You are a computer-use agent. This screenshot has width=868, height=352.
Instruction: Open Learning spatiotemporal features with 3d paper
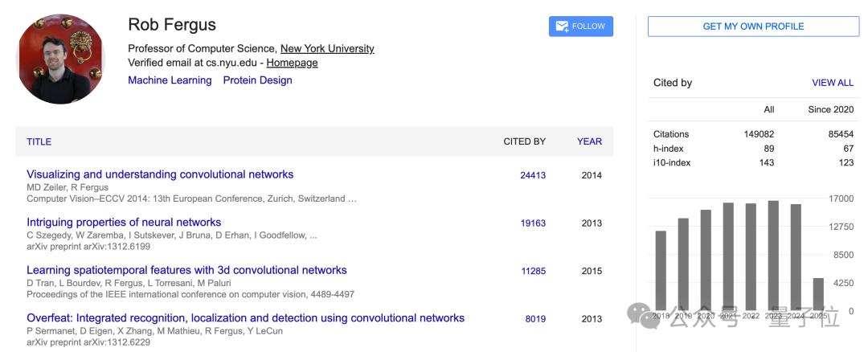coord(186,270)
